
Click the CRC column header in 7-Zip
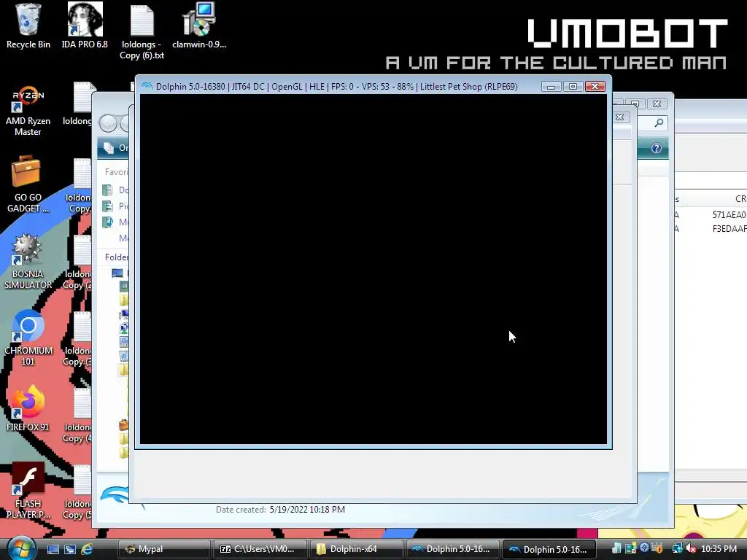click(x=716, y=199)
